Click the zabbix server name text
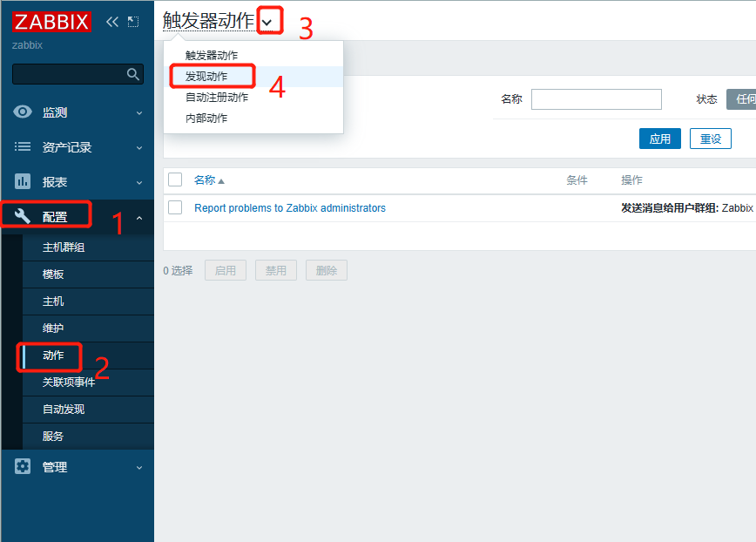The image size is (756, 542). tap(28, 44)
